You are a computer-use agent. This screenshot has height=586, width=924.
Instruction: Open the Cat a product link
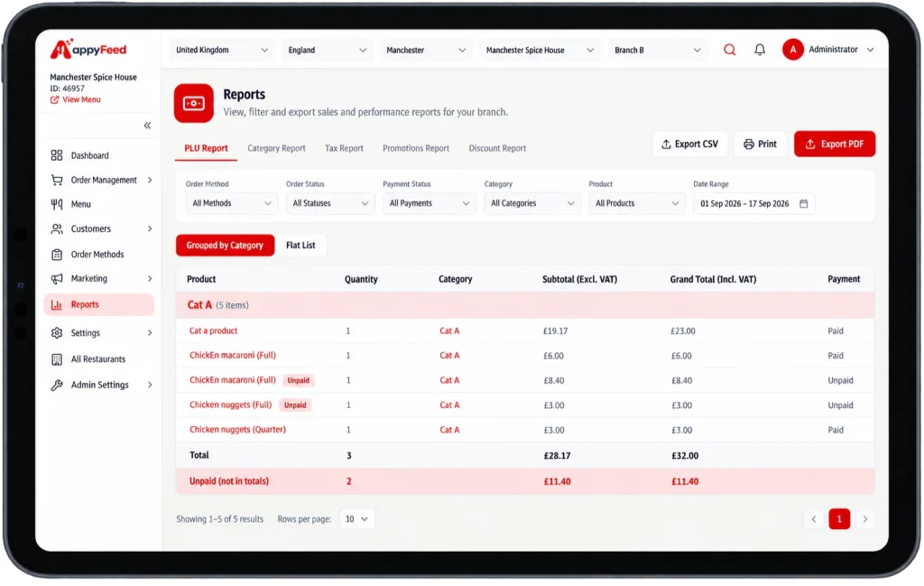pos(213,331)
